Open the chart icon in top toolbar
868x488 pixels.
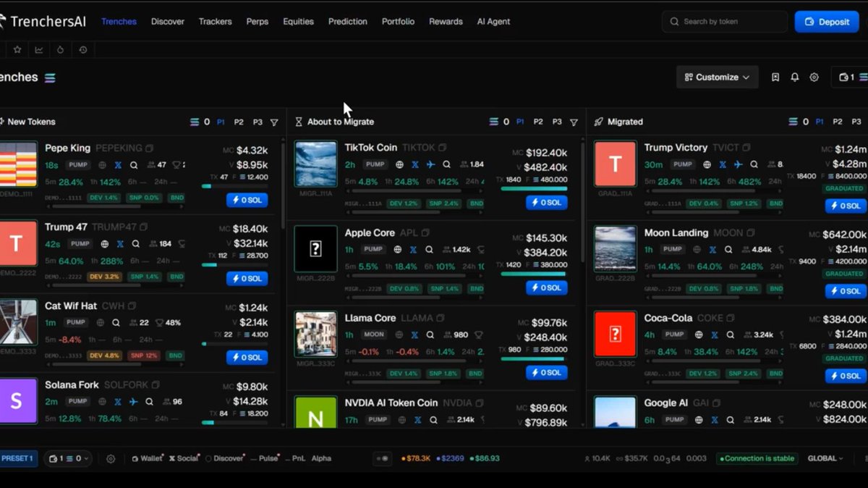click(39, 50)
